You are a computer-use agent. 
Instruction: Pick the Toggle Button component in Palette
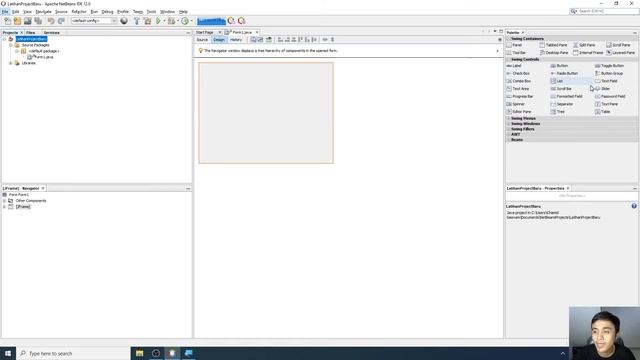pos(609,66)
